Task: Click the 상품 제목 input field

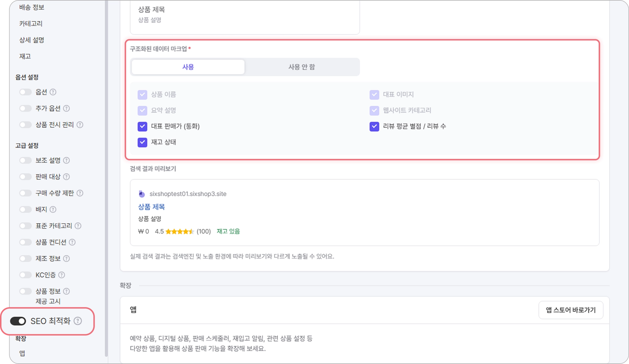Action: [x=245, y=15]
